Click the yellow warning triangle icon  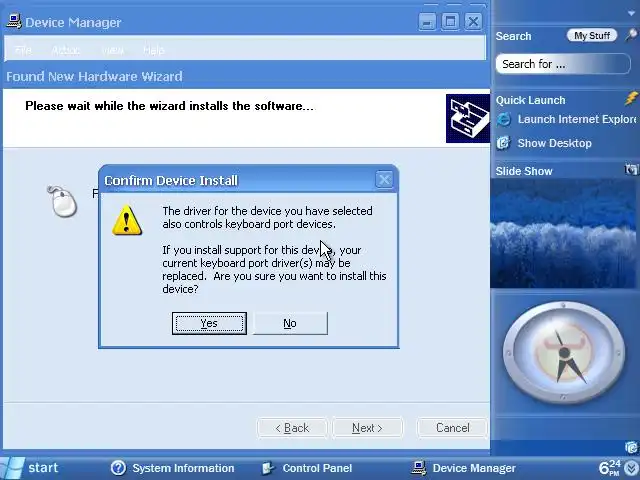[x=127, y=220]
